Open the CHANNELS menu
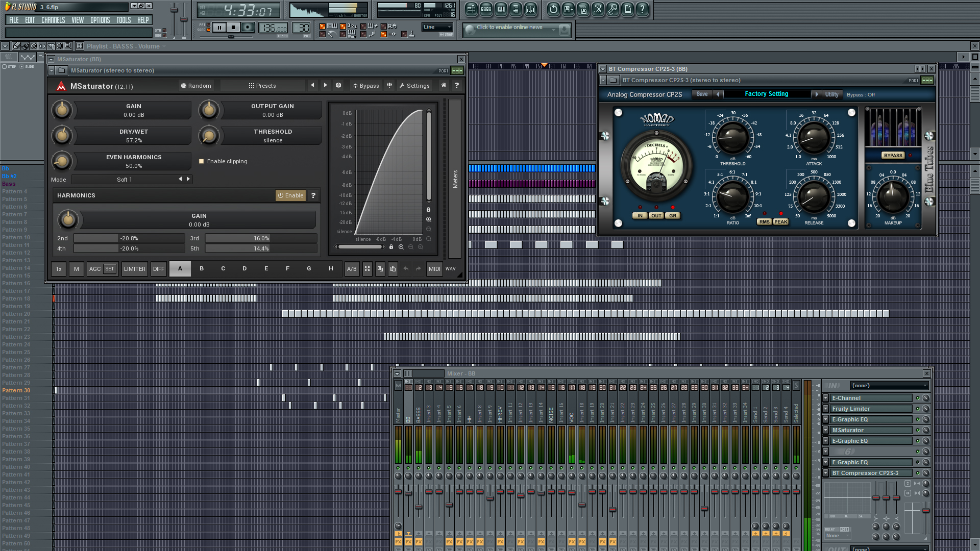The height and width of the screenshot is (551, 980). click(53, 20)
